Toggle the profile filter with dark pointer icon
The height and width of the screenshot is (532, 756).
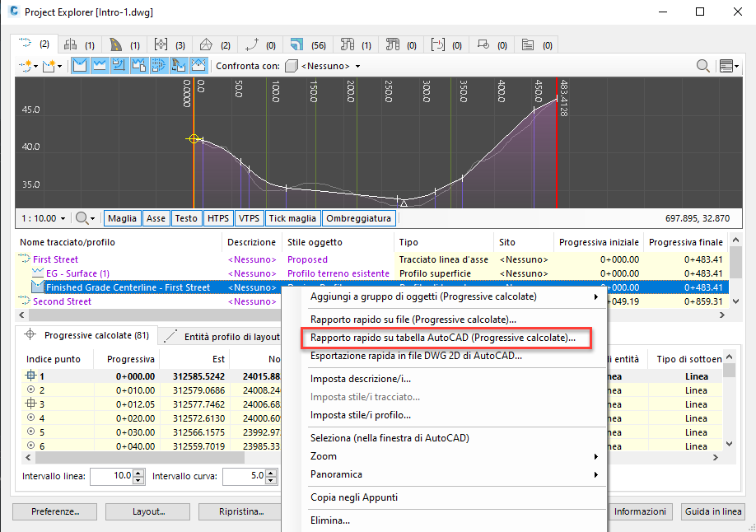tap(179, 66)
